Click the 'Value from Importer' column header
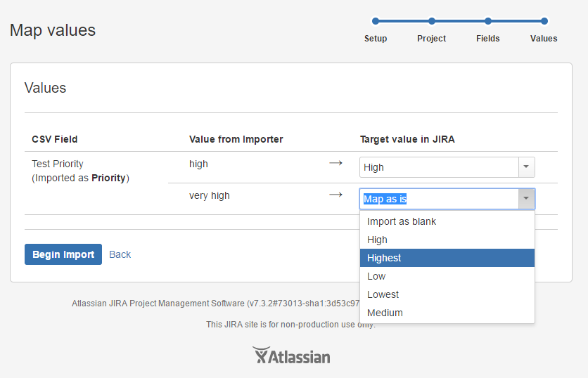 (x=236, y=139)
